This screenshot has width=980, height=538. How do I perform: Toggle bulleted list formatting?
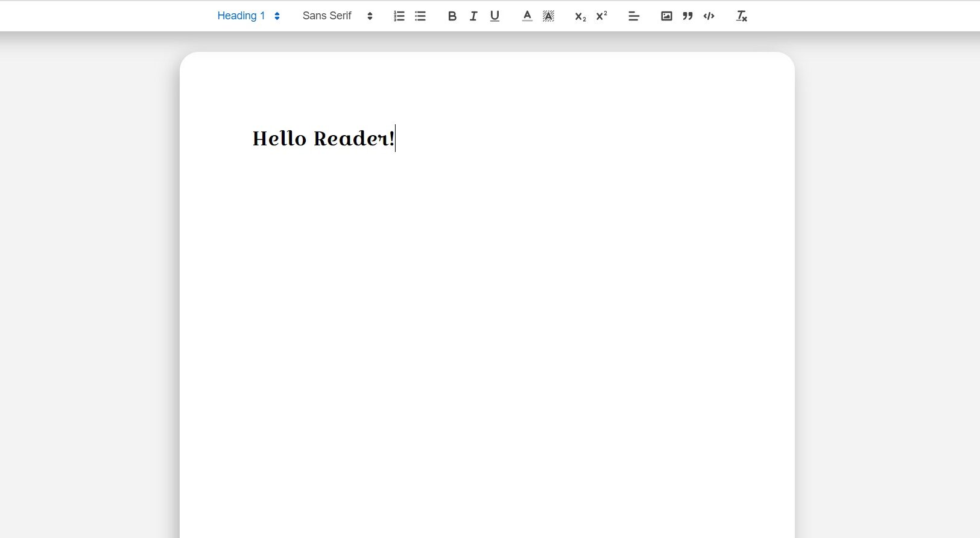point(420,16)
